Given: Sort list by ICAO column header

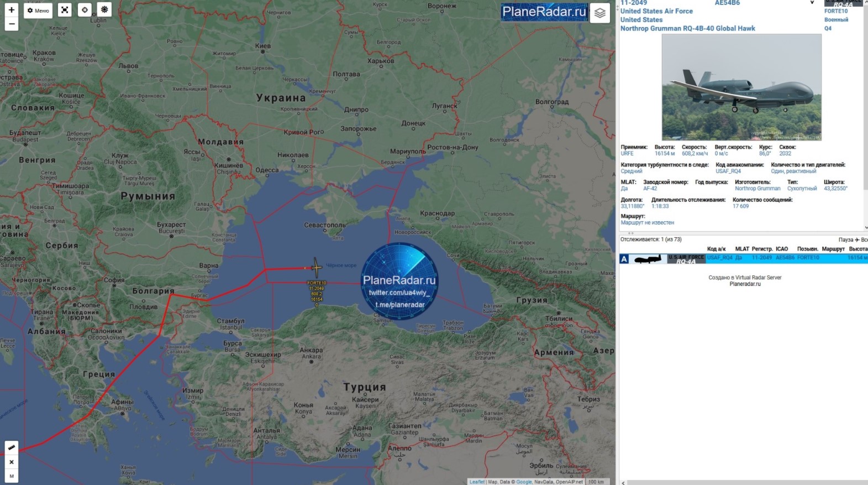Looking at the screenshot, I should 781,249.
